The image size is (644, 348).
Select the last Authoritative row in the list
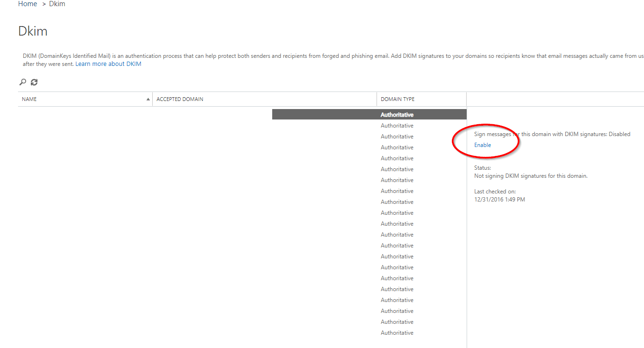tap(397, 333)
